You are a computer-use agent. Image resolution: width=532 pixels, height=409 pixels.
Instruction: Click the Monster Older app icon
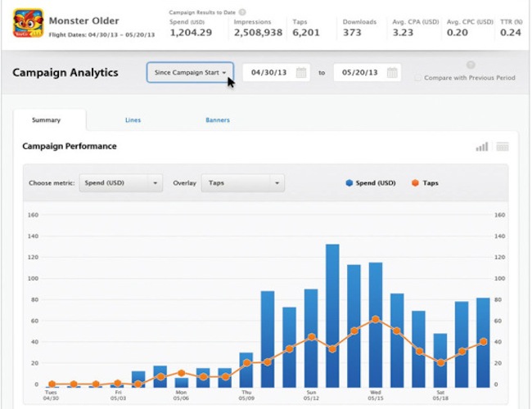(28, 23)
